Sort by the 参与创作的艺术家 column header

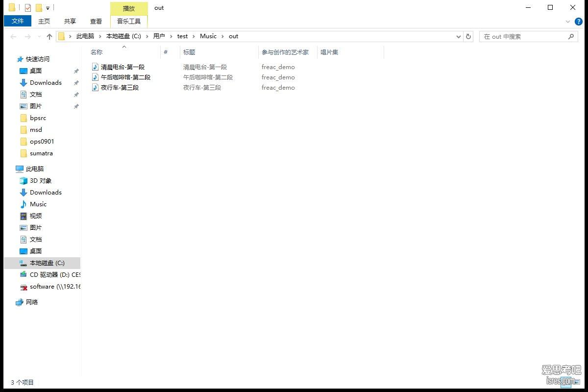point(288,52)
